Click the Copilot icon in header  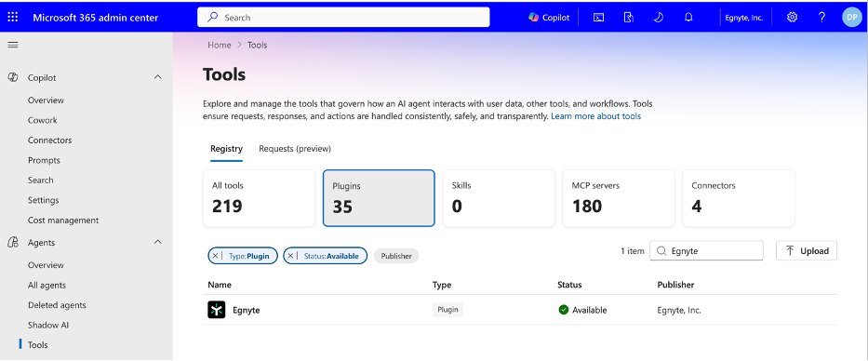[534, 17]
